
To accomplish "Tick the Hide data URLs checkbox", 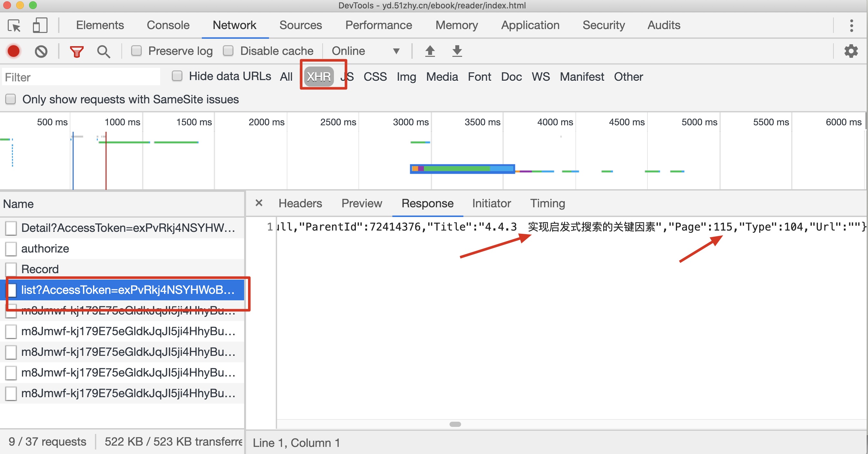I will (x=177, y=76).
